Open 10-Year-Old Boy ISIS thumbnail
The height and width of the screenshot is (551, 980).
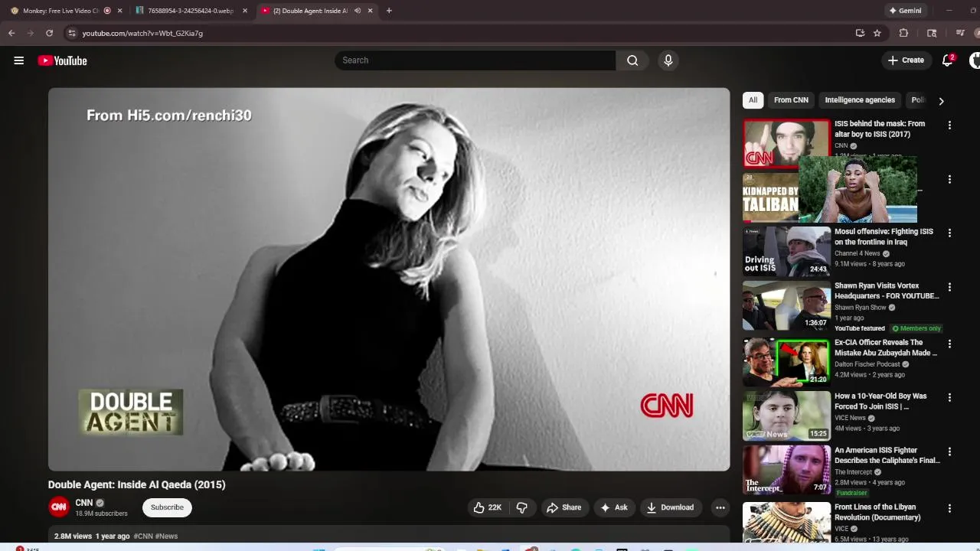786,416
